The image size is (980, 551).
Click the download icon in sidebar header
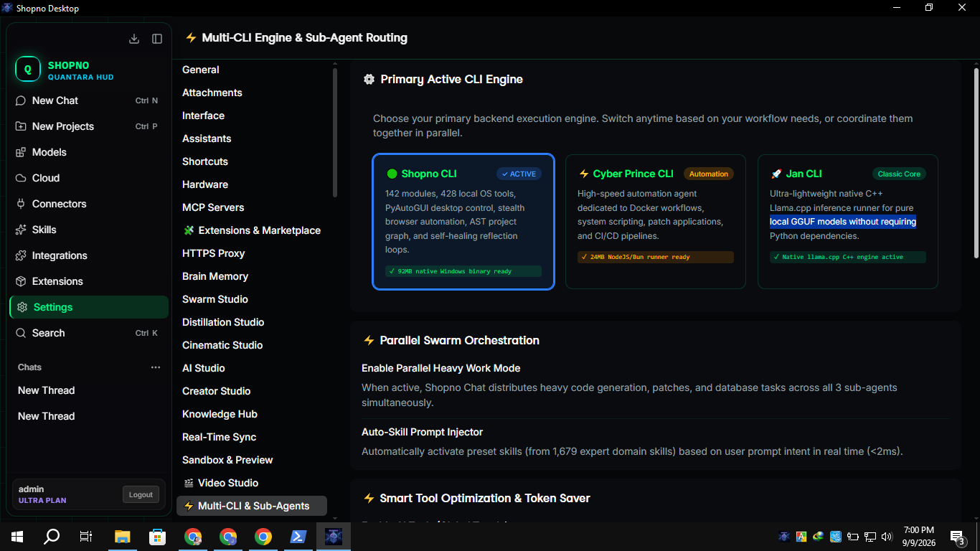click(134, 39)
